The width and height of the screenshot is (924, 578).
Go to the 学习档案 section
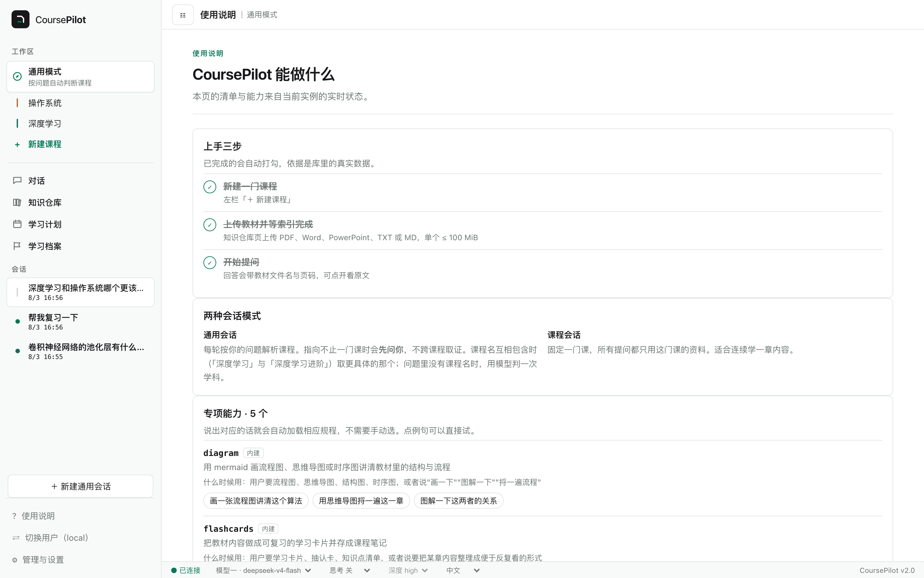click(81, 246)
